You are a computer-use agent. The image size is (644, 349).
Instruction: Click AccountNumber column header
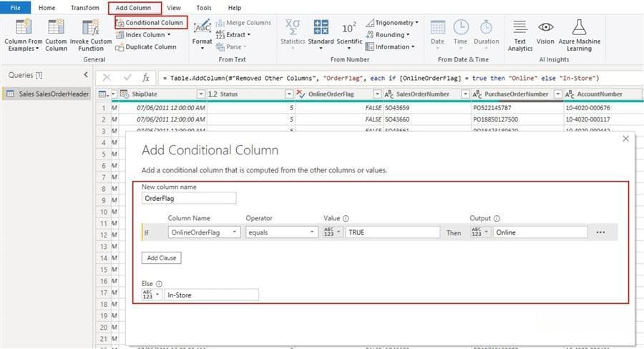pos(600,94)
